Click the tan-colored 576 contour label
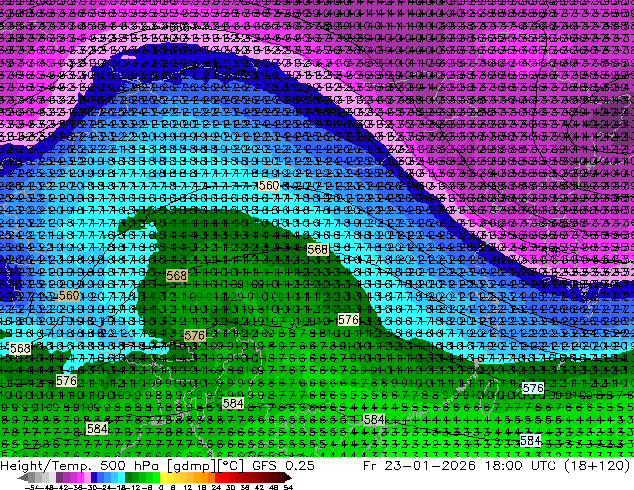 tap(194, 336)
